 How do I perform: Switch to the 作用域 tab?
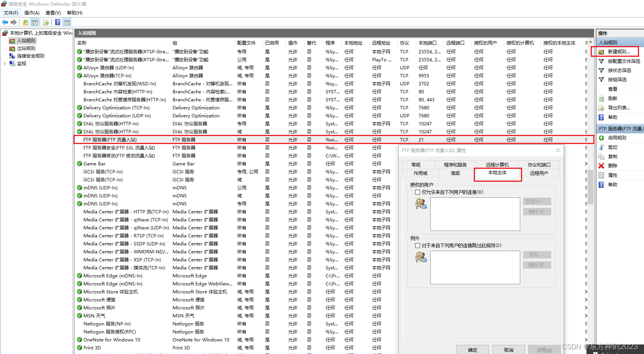(420, 173)
